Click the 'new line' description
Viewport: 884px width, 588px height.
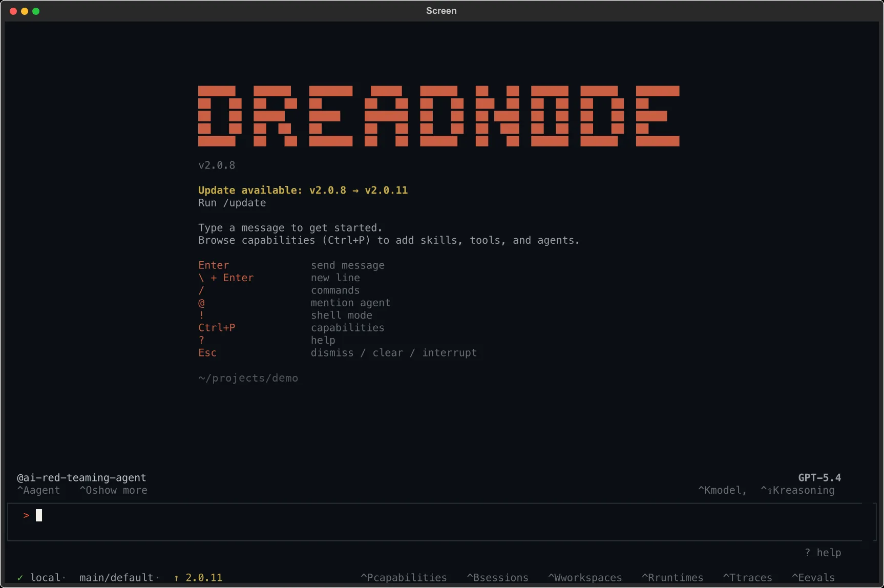point(335,278)
